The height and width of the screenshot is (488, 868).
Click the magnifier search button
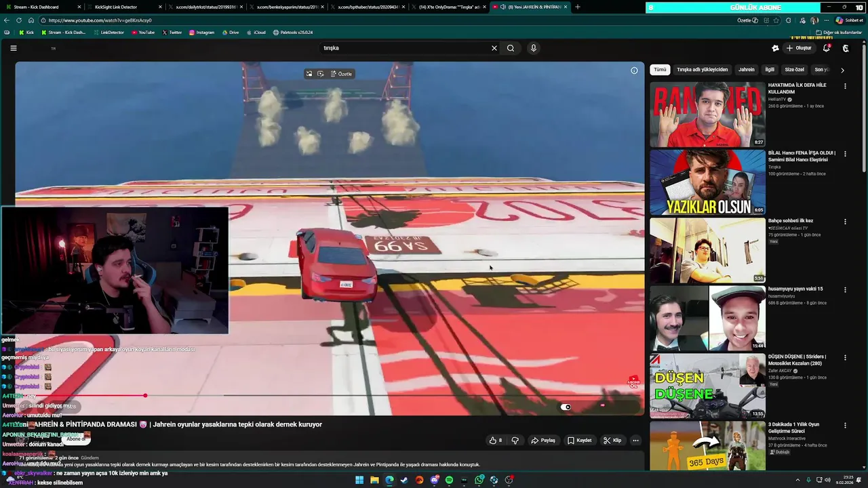(511, 48)
